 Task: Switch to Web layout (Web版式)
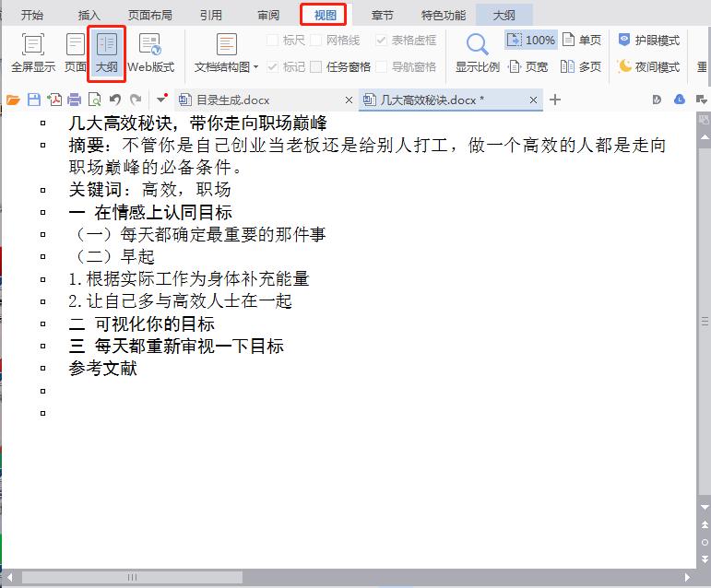point(150,53)
